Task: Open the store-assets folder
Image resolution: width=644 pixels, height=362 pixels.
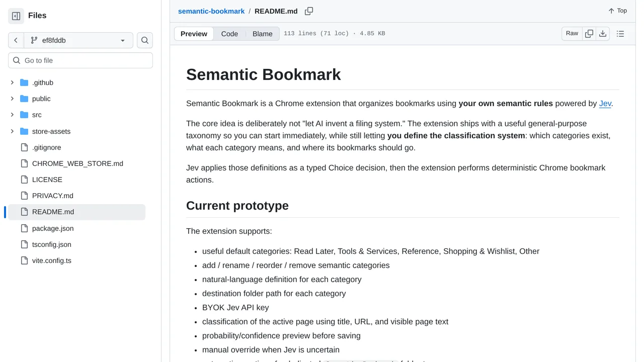Action: [x=51, y=131]
